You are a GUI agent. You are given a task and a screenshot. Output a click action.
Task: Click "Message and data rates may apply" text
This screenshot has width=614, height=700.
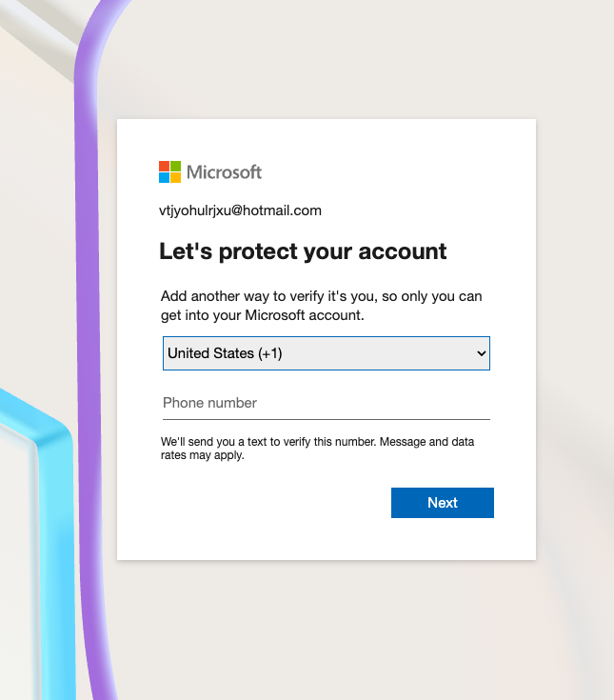pos(317,449)
